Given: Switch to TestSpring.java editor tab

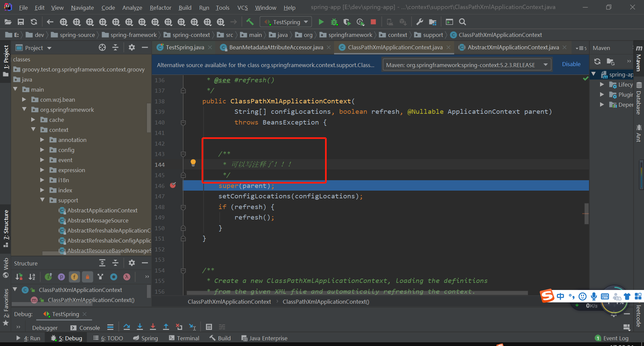Looking at the screenshot, I should click(184, 47).
